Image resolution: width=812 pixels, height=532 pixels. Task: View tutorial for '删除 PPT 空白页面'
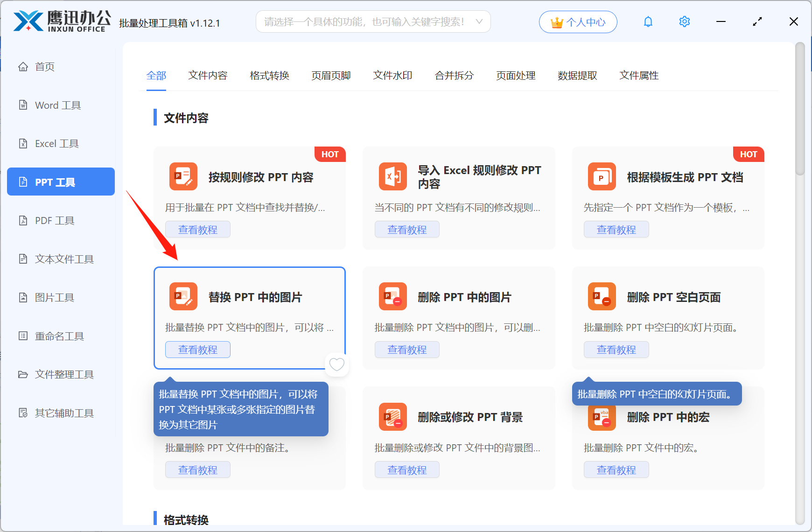pos(616,349)
